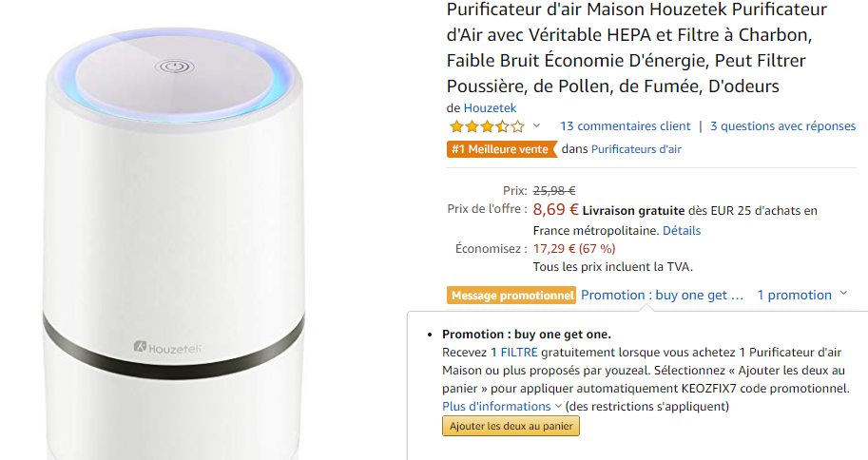
Task: Click the product title text
Action: click(637, 48)
